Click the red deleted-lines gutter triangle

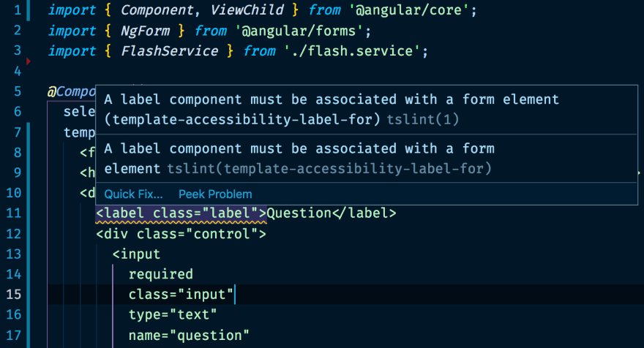29,62
